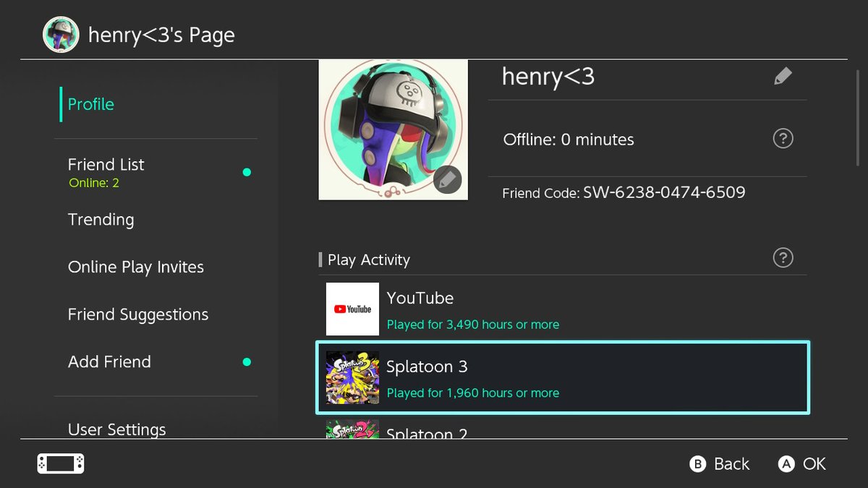Click the "Played for 3,490 hours or more" text

(x=473, y=325)
